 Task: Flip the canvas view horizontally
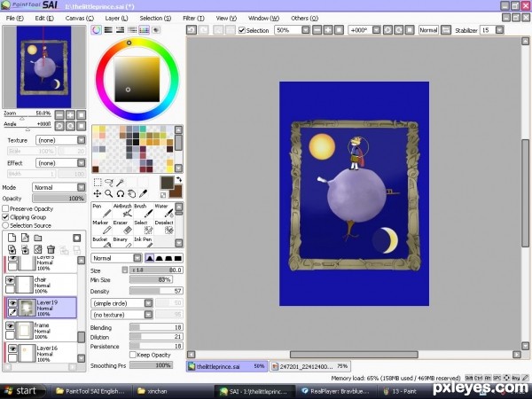pyautogui.click(x=446, y=30)
